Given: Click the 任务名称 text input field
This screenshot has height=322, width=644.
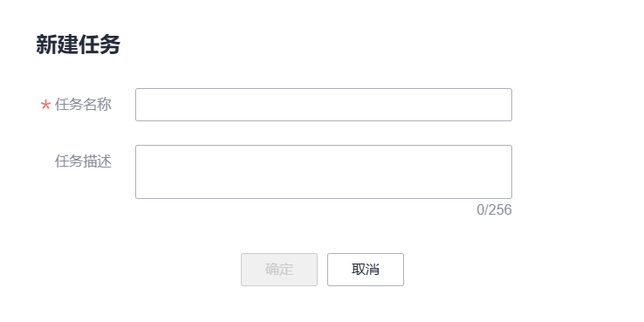Looking at the screenshot, I should (x=324, y=105).
